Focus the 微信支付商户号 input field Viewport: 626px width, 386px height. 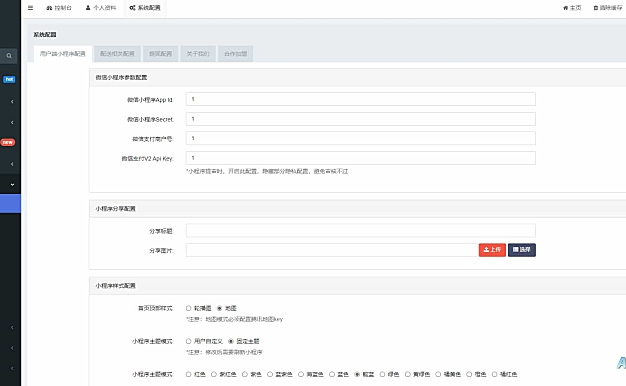(x=361, y=139)
